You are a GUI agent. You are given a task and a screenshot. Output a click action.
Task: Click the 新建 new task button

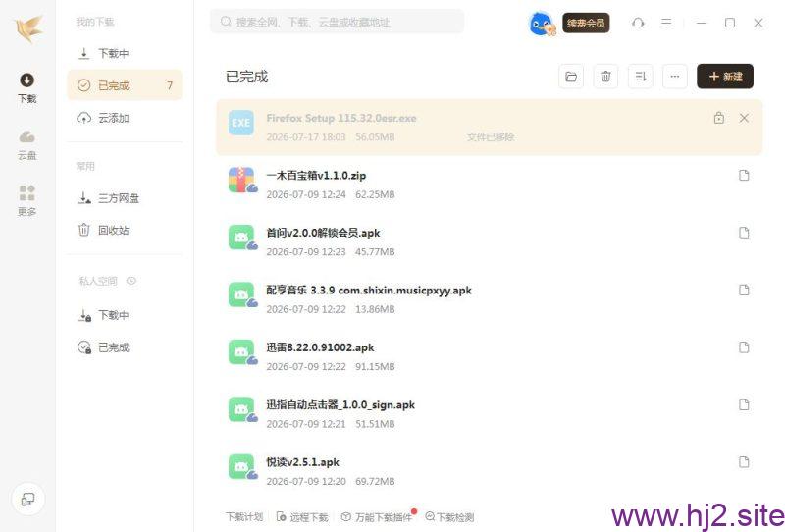(x=725, y=77)
